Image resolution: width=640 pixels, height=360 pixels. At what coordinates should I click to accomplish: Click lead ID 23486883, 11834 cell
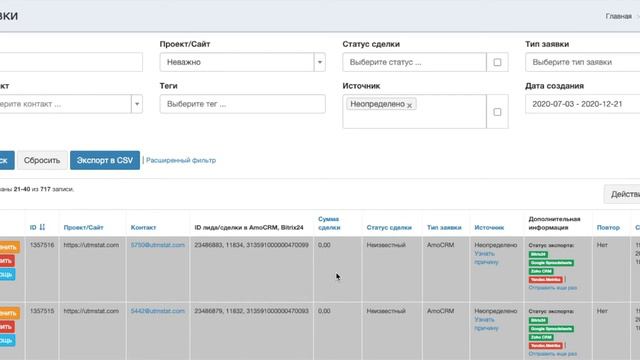click(x=251, y=245)
